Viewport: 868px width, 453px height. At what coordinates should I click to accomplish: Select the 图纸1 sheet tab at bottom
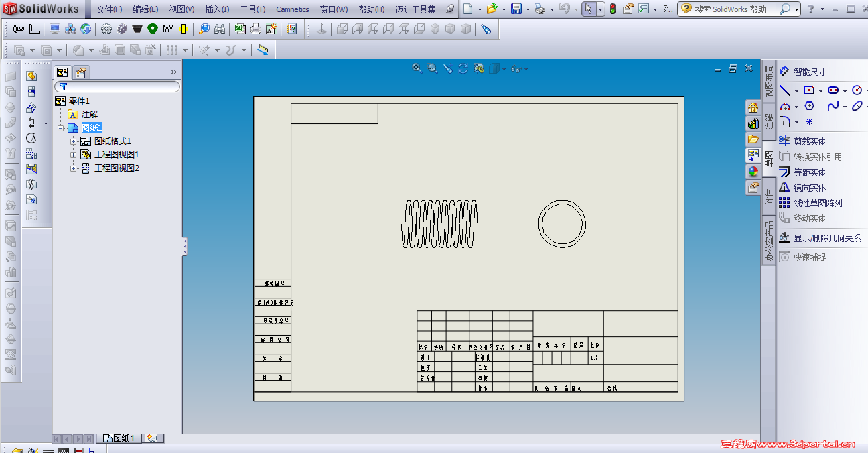coord(119,438)
